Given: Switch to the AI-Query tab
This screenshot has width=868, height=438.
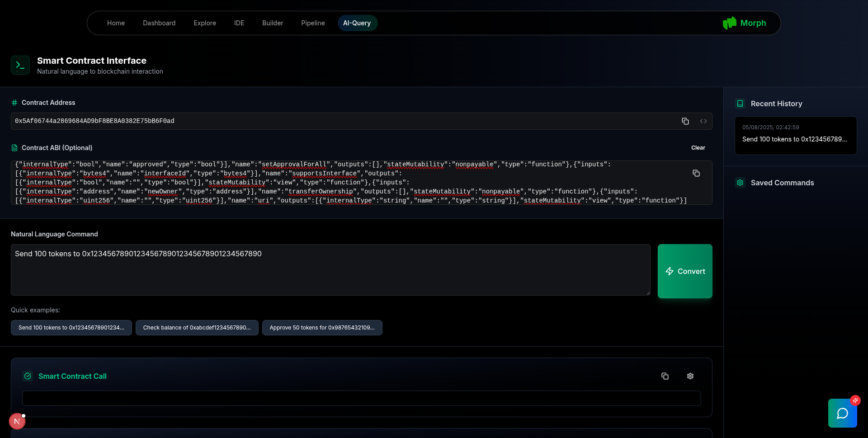Looking at the screenshot, I should [357, 23].
